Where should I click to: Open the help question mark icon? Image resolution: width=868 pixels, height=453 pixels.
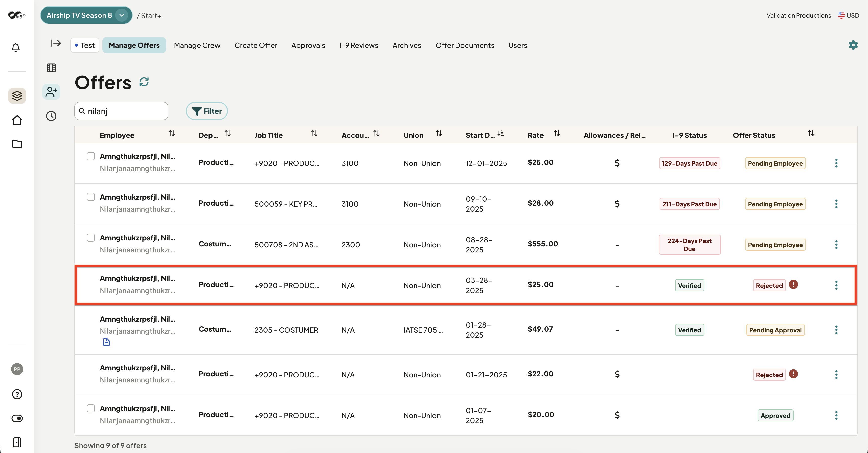(x=17, y=394)
